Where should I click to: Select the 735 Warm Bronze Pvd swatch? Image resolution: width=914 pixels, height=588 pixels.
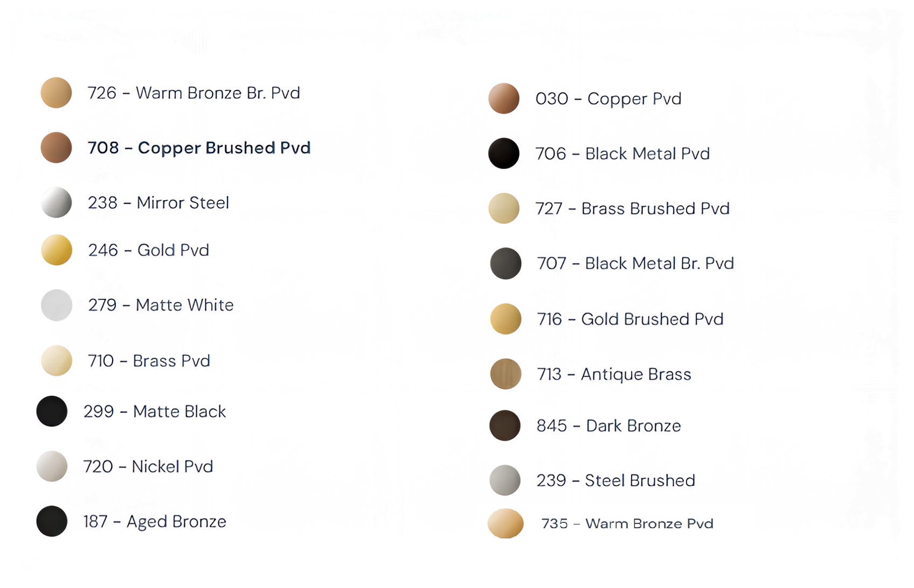tap(506, 523)
